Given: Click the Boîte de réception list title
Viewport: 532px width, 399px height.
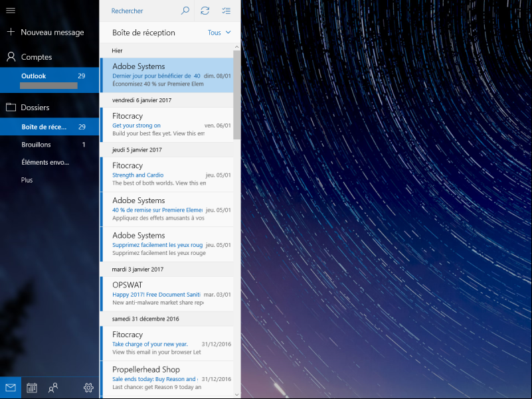Looking at the screenshot, I should (143, 33).
